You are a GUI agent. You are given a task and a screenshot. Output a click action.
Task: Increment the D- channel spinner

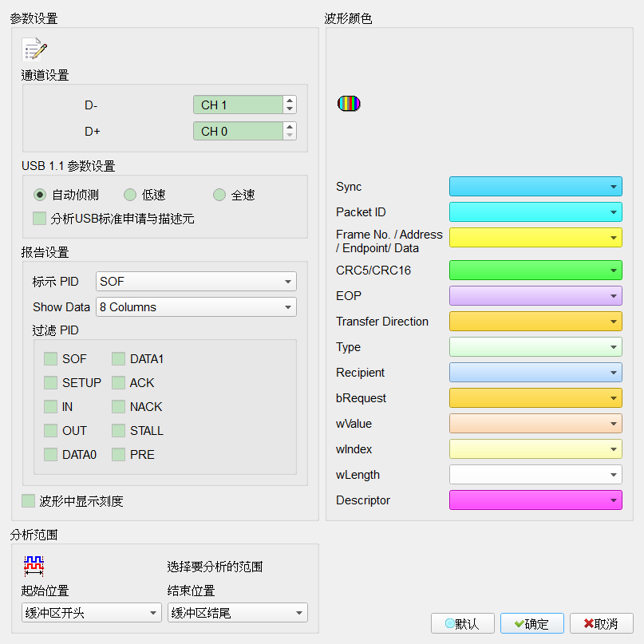click(x=290, y=101)
